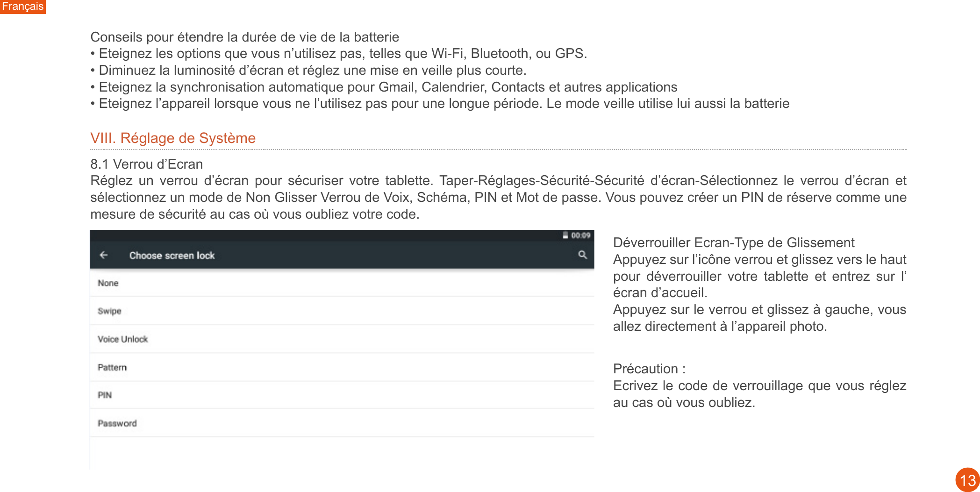Click the battery life tips heading

click(244, 37)
